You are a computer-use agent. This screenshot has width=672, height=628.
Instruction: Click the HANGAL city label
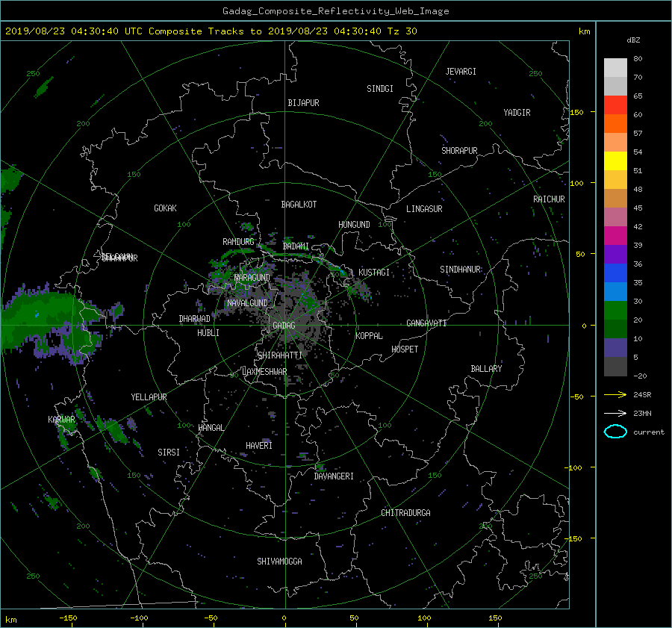coord(211,428)
